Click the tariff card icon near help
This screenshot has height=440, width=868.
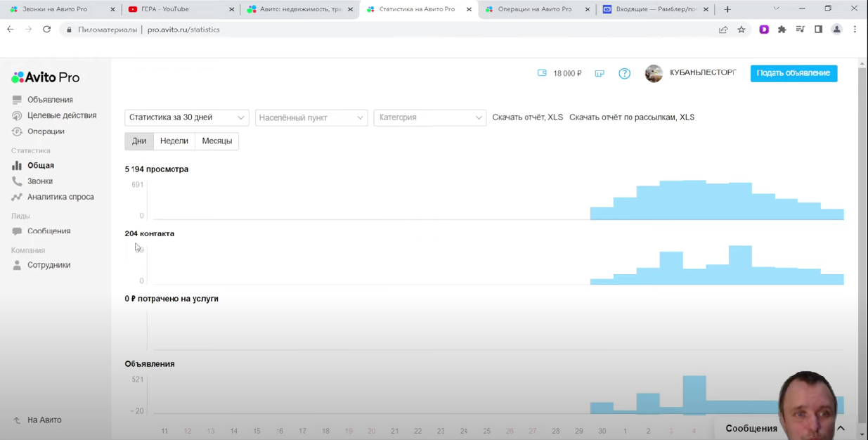[600, 73]
